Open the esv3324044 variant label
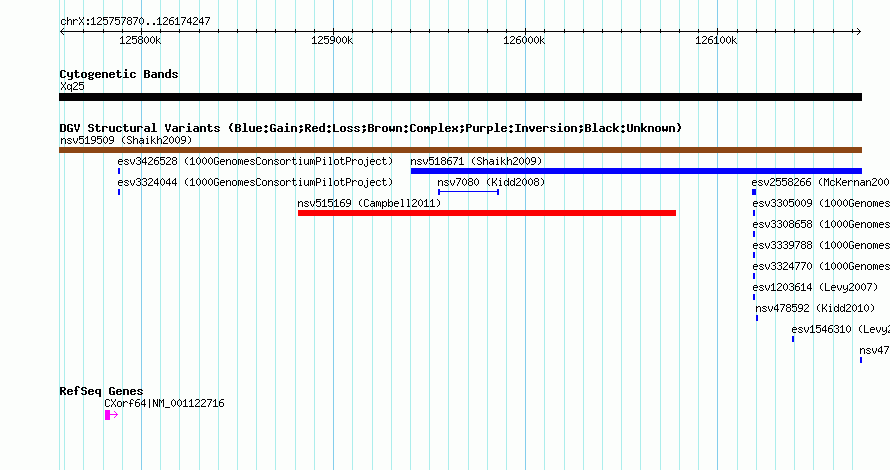 (x=255, y=182)
